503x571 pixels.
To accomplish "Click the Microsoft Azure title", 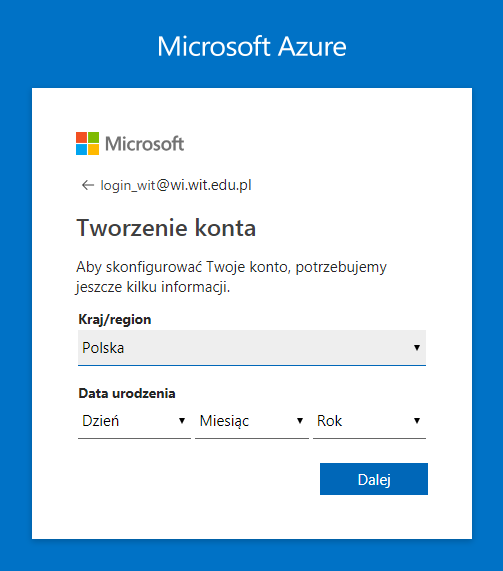I will [x=252, y=46].
